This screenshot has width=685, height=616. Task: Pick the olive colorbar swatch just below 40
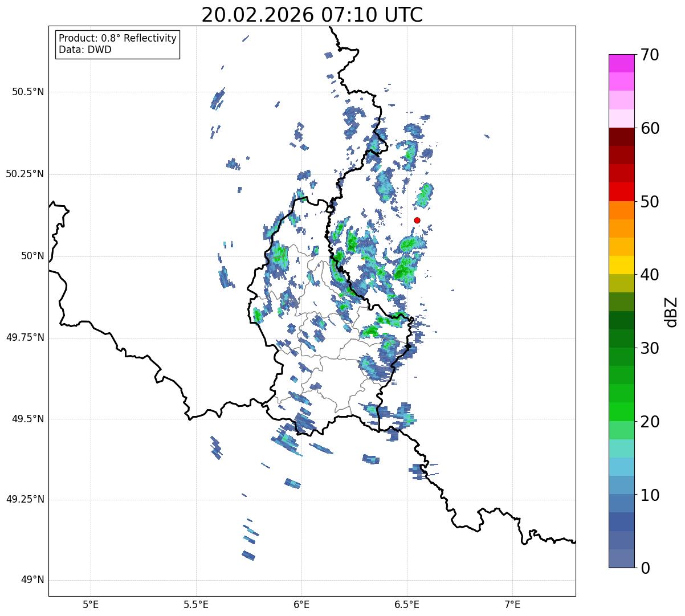(622, 284)
